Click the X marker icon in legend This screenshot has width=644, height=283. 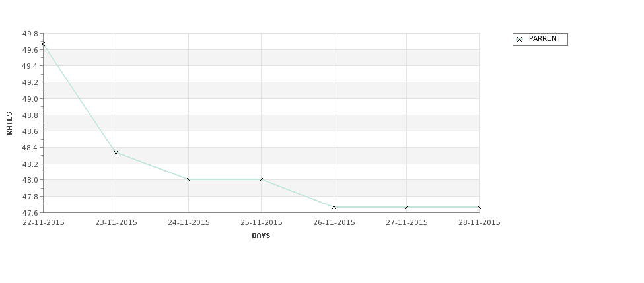(x=520, y=40)
